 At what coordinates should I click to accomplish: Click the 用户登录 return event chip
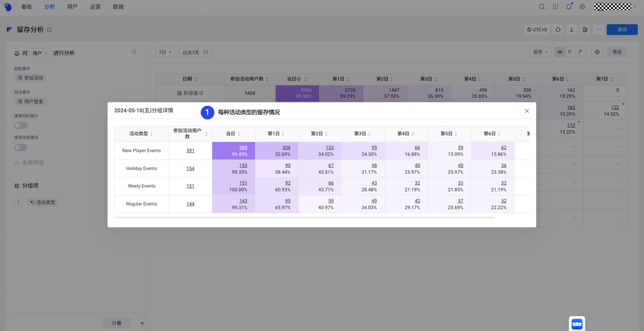pos(31,101)
